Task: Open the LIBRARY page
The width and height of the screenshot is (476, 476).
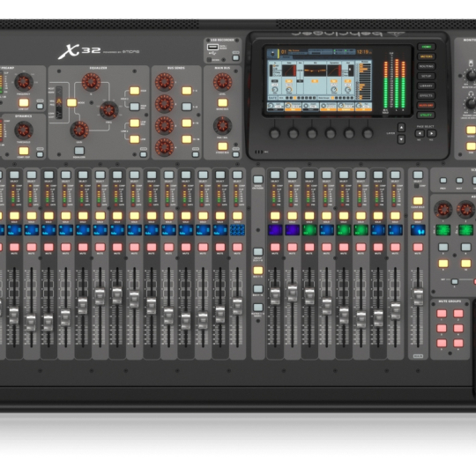Action: [x=427, y=86]
